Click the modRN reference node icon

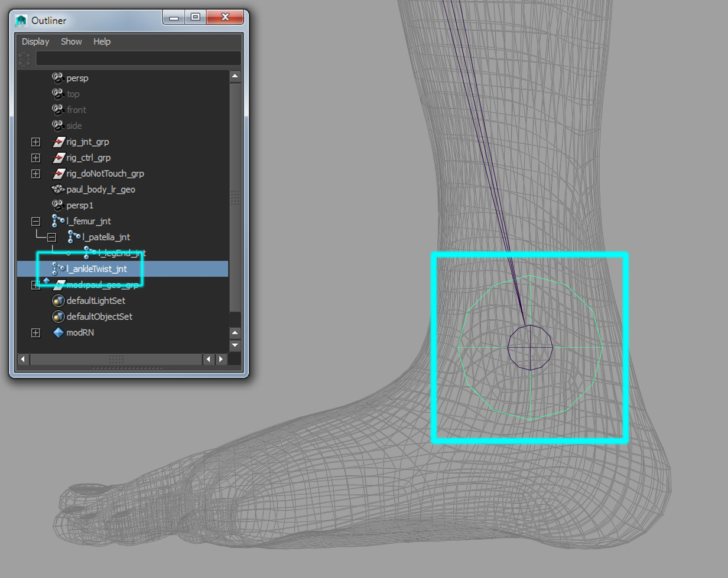tap(58, 332)
